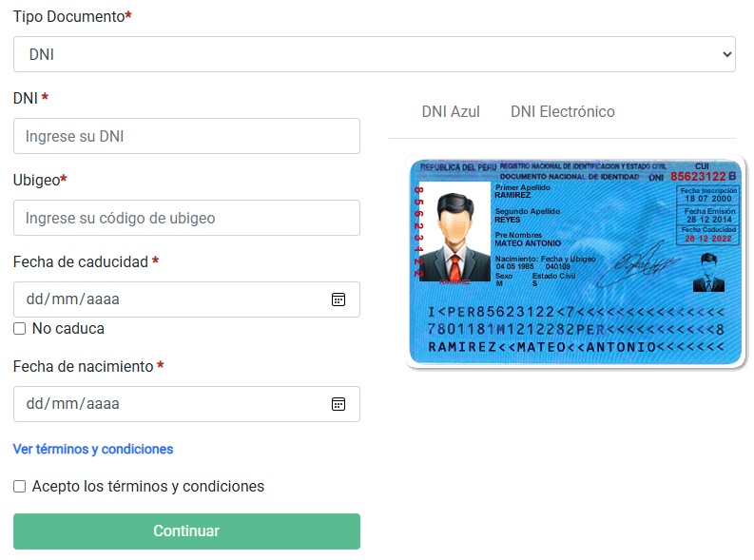Click the Continuar button
This screenshot has width=754, height=560.
[x=186, y=531]
